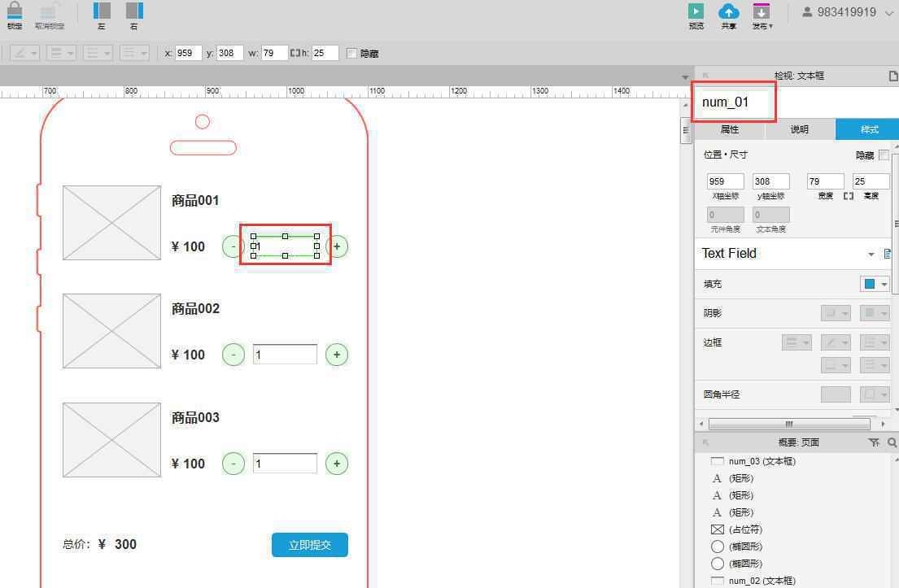Screen dimensions: 899x588
Task: Check the 隐藏 checkbox in inspector panel
Action: 884,155
